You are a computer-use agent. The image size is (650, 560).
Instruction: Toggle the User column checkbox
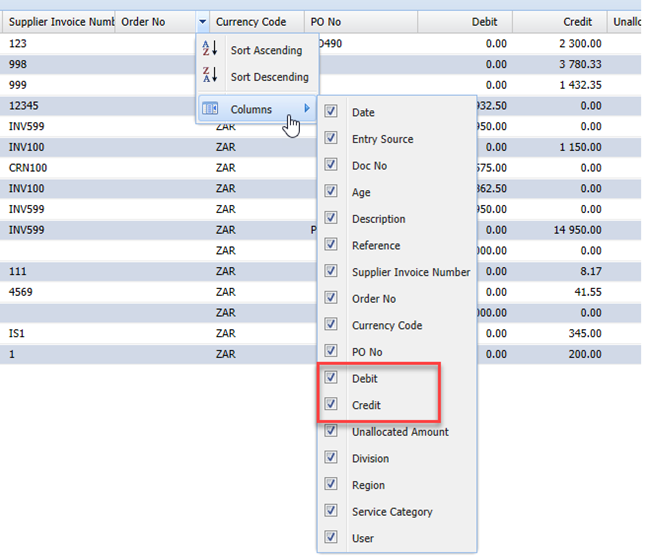pyautogui.click(x=331, y=538)
